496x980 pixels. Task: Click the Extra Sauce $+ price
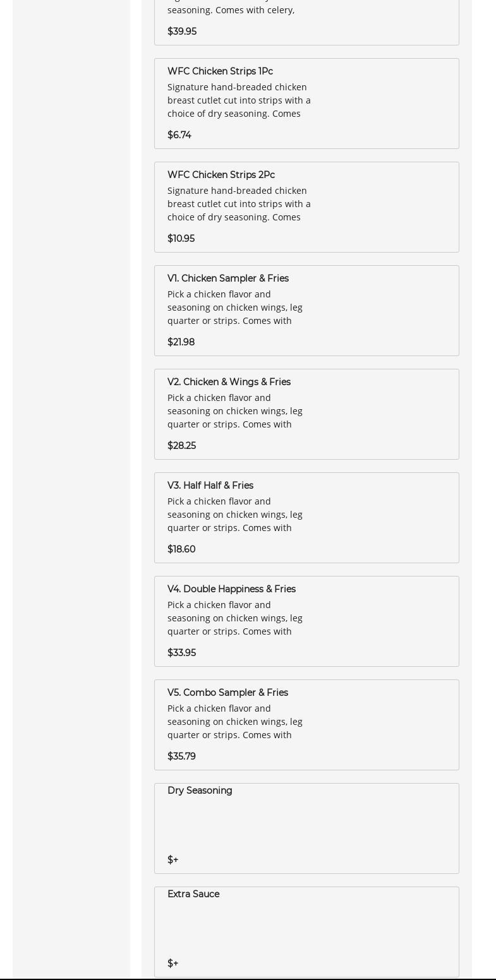tap(172, 964)
